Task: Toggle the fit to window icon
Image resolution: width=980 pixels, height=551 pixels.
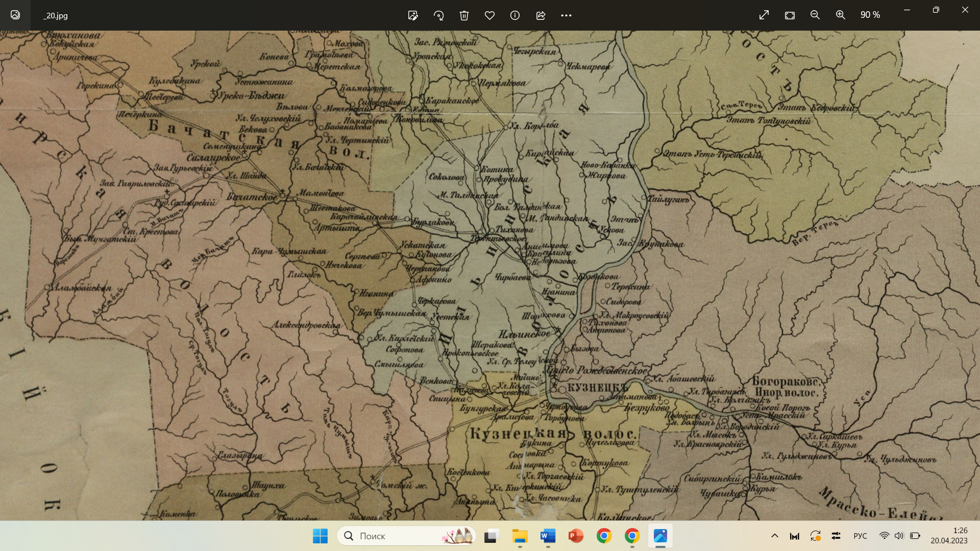Action: point(790,15)
